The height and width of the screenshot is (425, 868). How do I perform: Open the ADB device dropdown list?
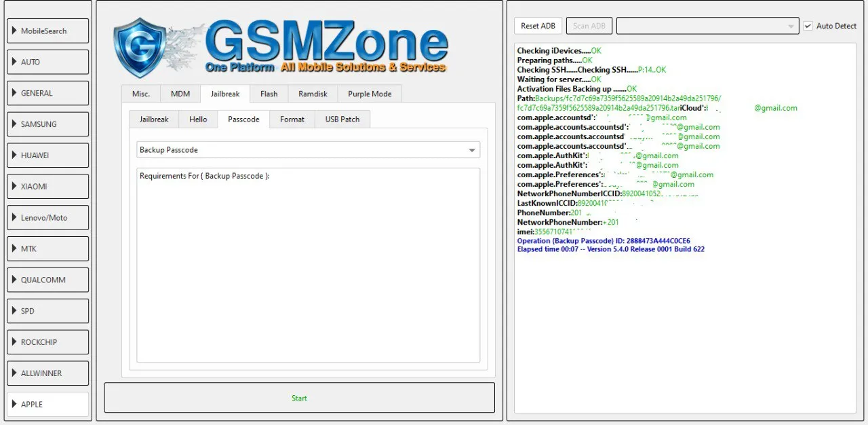(707, 26)
